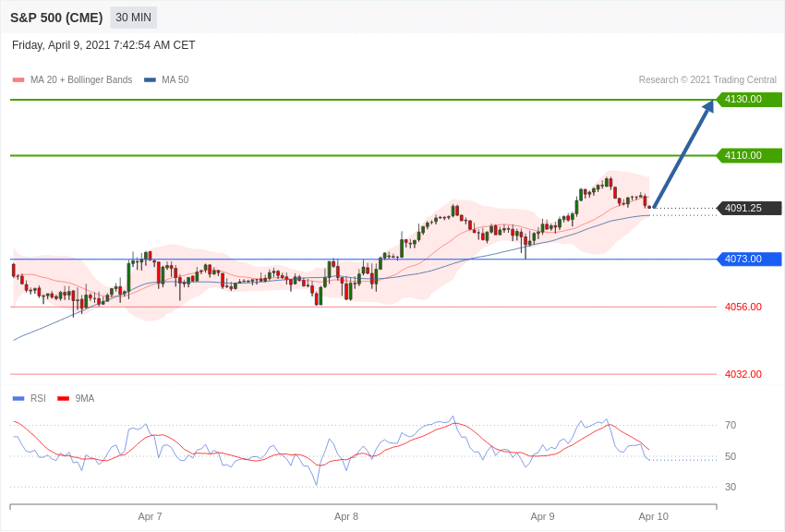Select the 4130.00 resistance price label
This screenshot has height=532, width=785.
(x=750, y=99)
